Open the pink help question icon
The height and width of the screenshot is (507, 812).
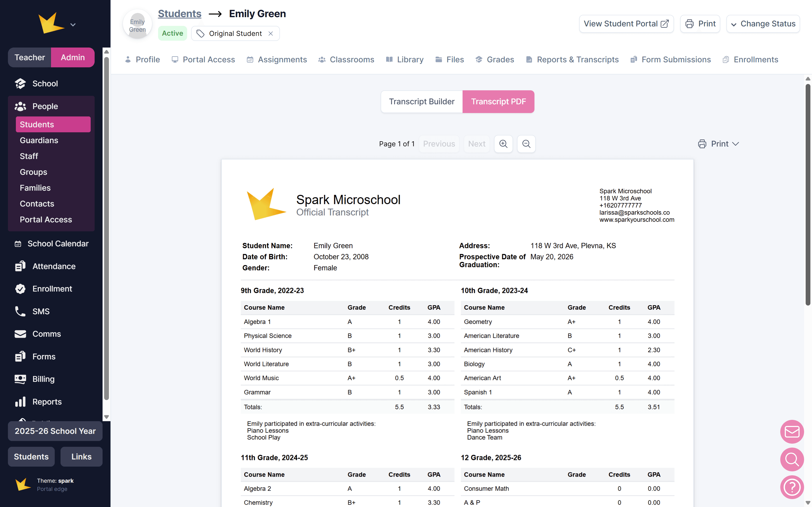coord(792,487)
